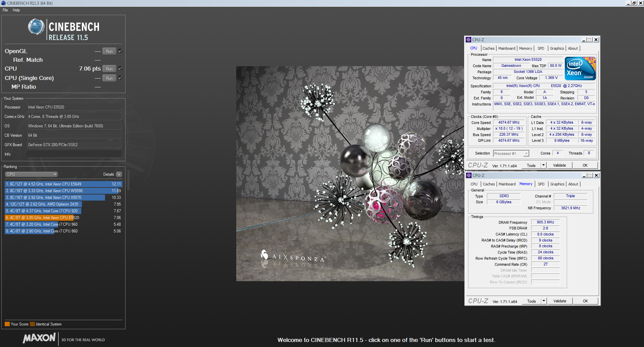
Task: Restore down the Cinebench main window
Action: (634, 3)
